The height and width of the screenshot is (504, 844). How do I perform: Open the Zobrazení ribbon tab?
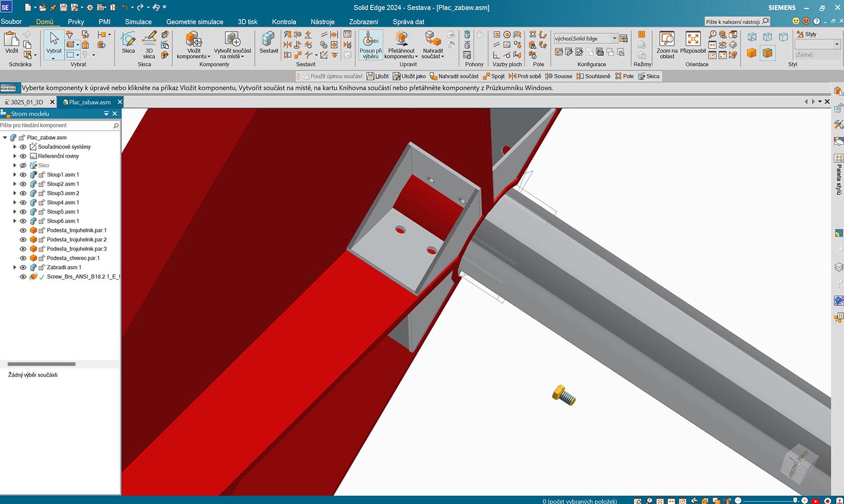click(363, 22)
